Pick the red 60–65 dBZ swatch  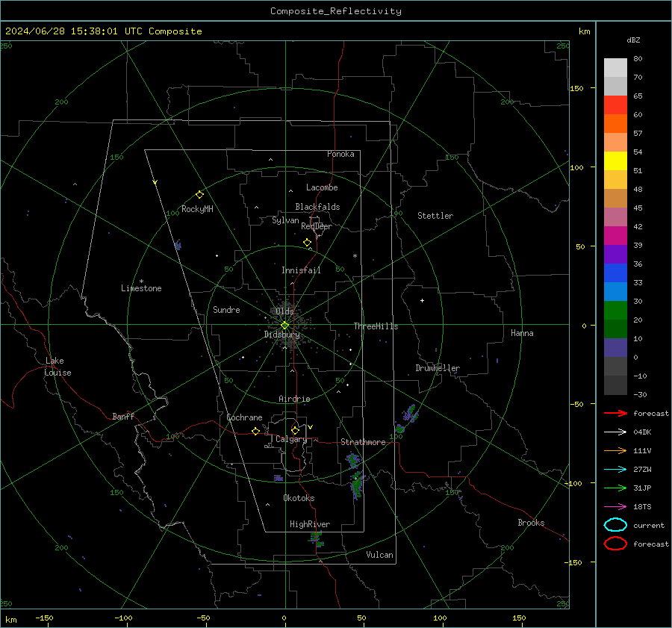point(615,105)
